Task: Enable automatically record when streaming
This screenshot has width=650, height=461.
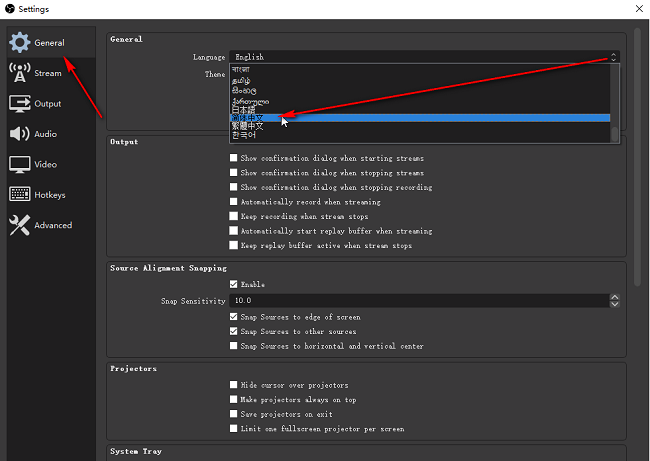Action: (x=234, y=201)
